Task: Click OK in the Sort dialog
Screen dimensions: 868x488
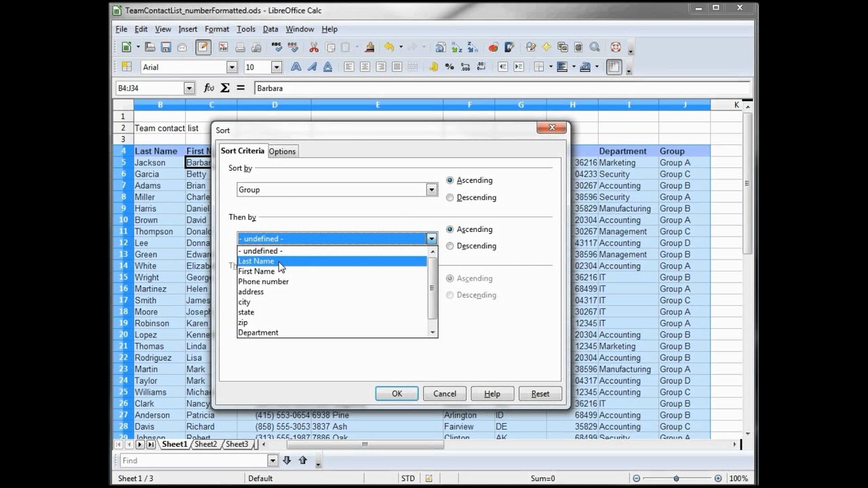Action: click(397, 394)
